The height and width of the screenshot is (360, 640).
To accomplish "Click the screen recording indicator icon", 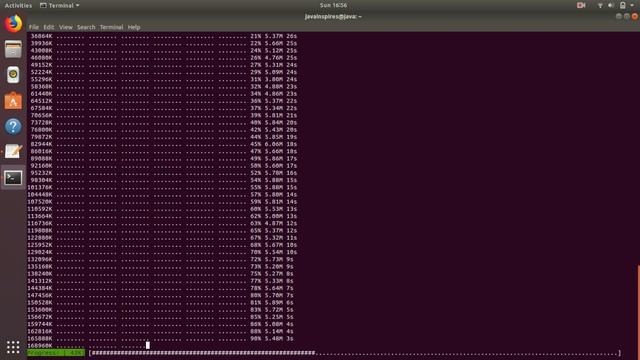I will click(581, 5).
